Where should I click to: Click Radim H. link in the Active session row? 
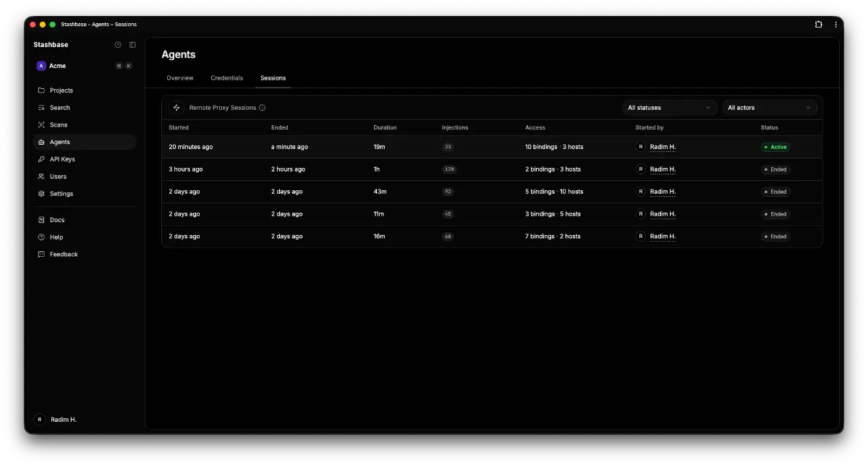pyautogui.click(x=663, y=147)
